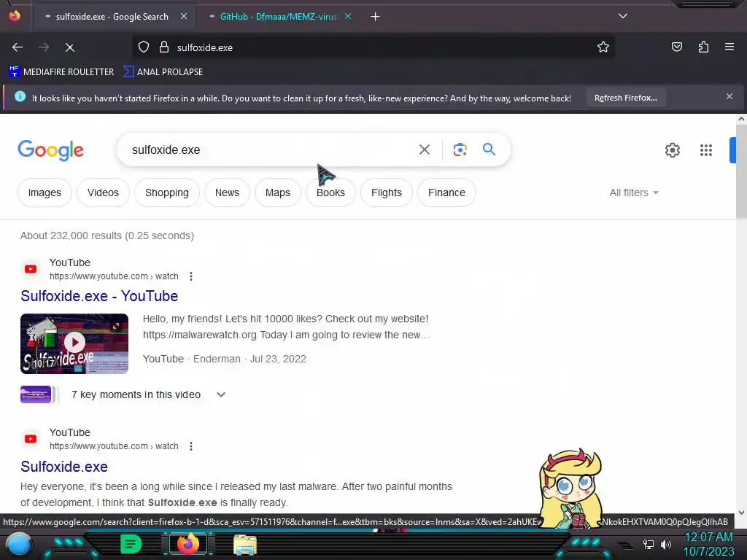Close the GitHub Dfmaaa/MEMZ-virus tab
Image resolution: width=747 pixels, height=560 pixels.
pos(348,16)
